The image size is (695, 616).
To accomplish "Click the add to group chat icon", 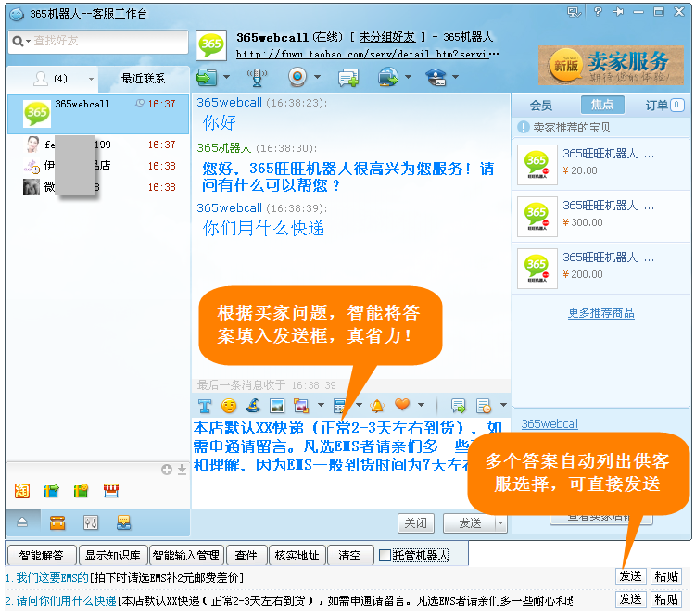I will [348, 78].
